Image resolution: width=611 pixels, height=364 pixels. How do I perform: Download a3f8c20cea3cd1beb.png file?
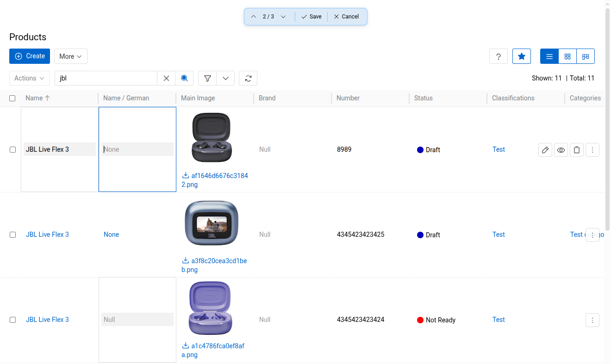pyautogui.click(x=214, y=265)
